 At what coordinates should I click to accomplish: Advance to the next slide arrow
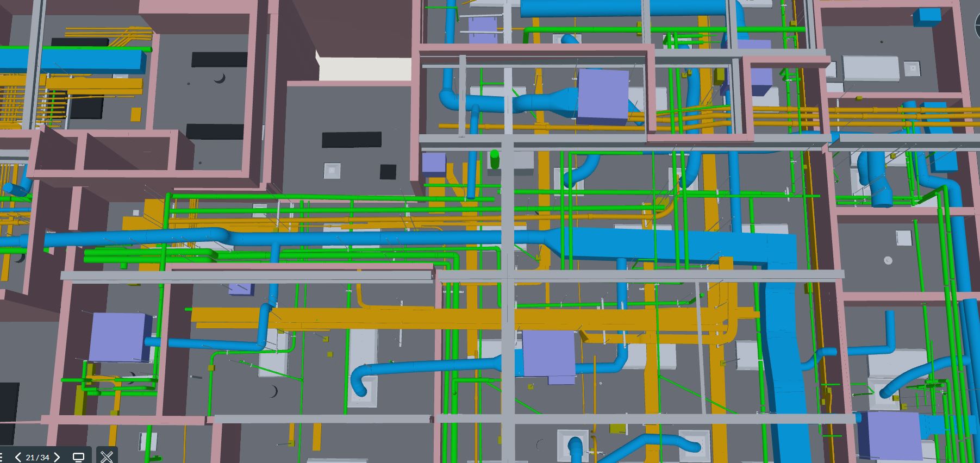tap(57, 457)
